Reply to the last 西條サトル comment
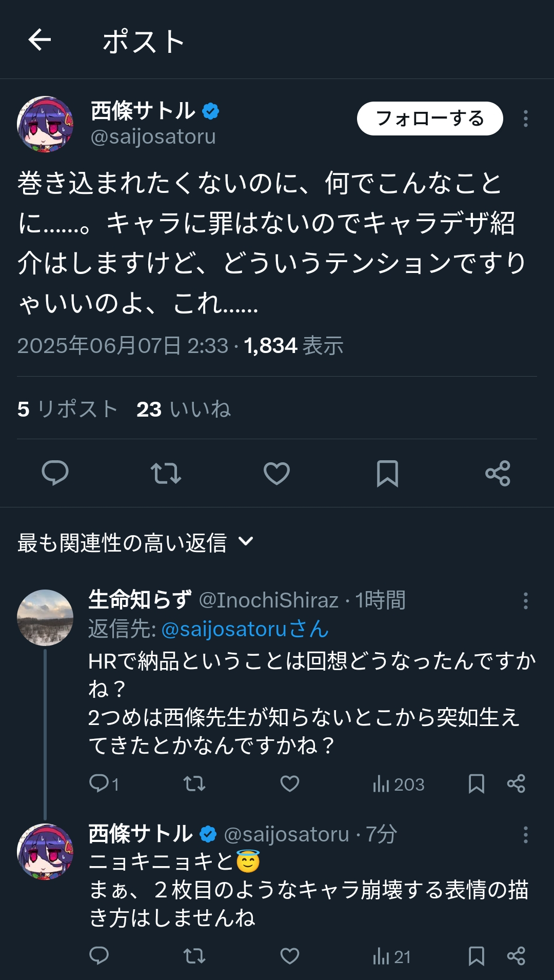Image resolution: width=554 pixels, height=980 pixels. click(99, 956)
